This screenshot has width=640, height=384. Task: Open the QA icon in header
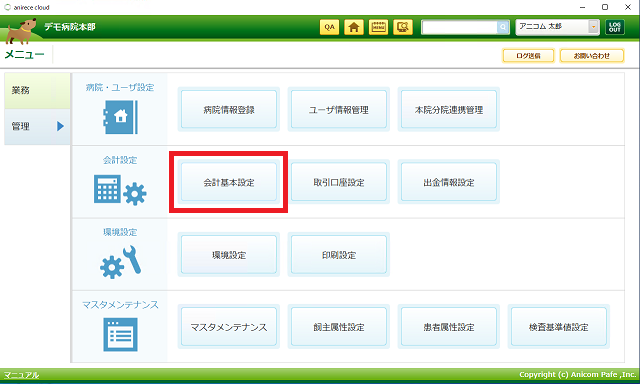point(329,27)
